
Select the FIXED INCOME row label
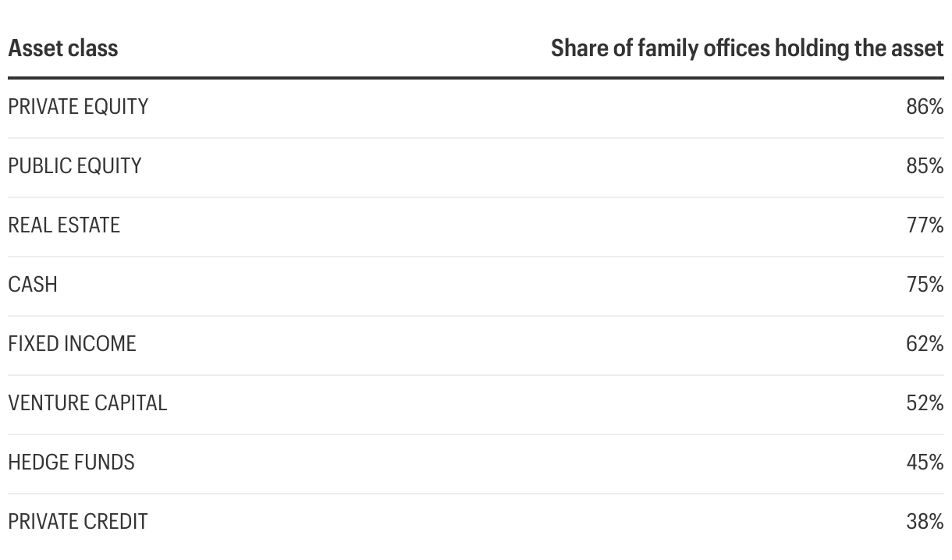[72, 344]
